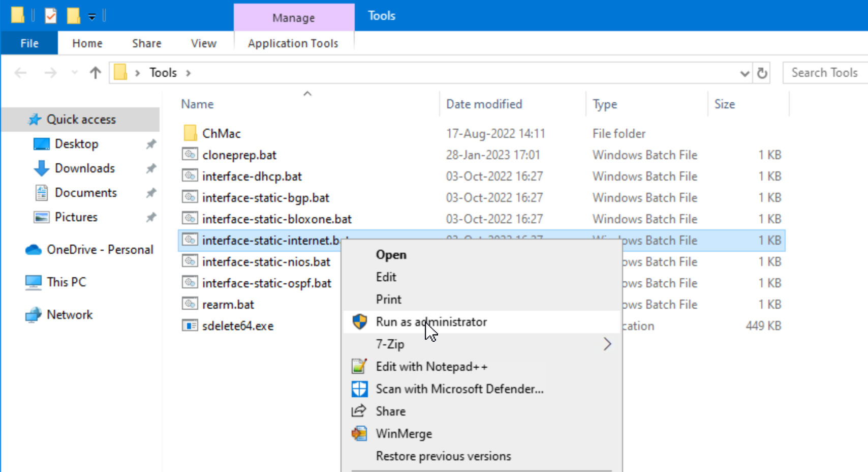The image size is (868, 472).
Task: Select the cloneprep.bat file
Action: tap(239, 155)
